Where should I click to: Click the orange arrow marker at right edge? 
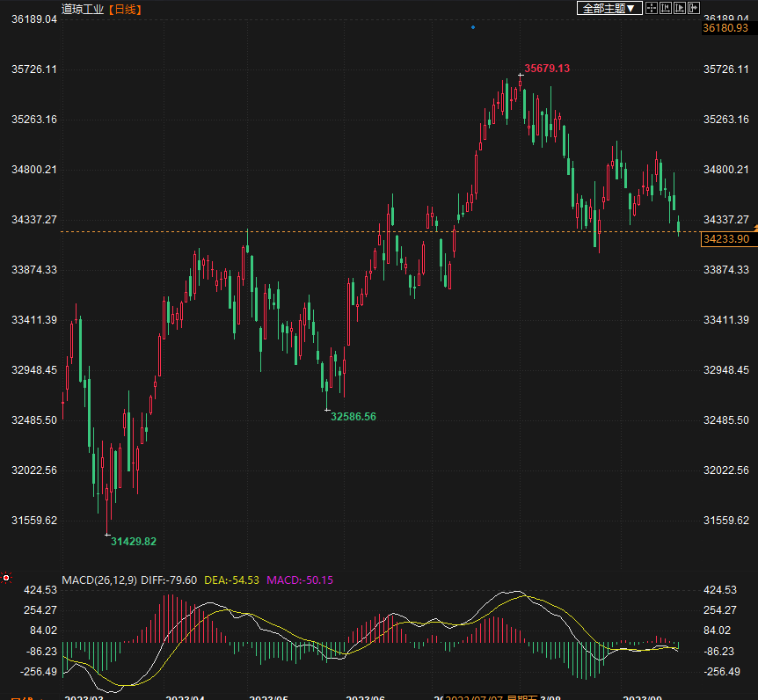tap(755, 227)
